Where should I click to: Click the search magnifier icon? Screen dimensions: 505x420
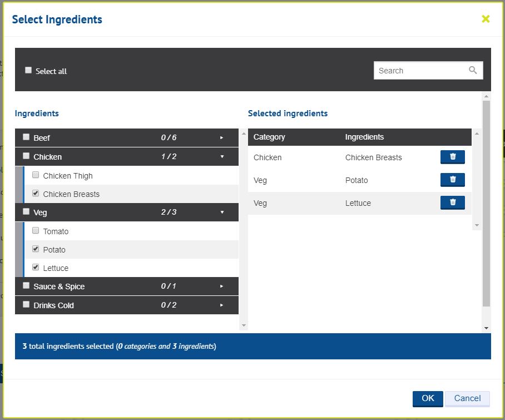click(x=473, y=71)
